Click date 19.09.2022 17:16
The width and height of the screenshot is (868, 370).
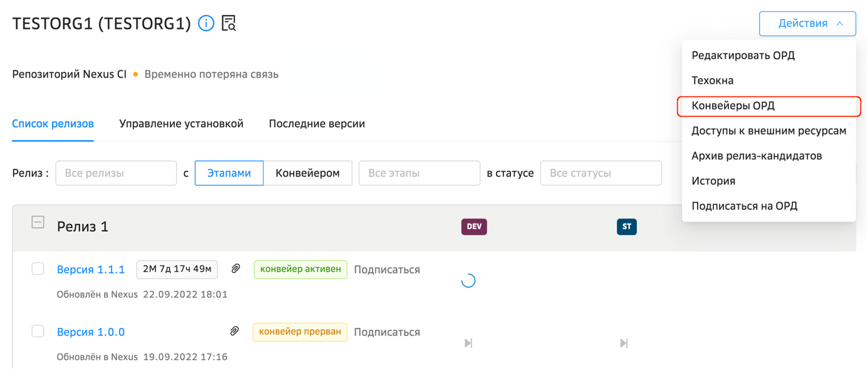point(185,357)
